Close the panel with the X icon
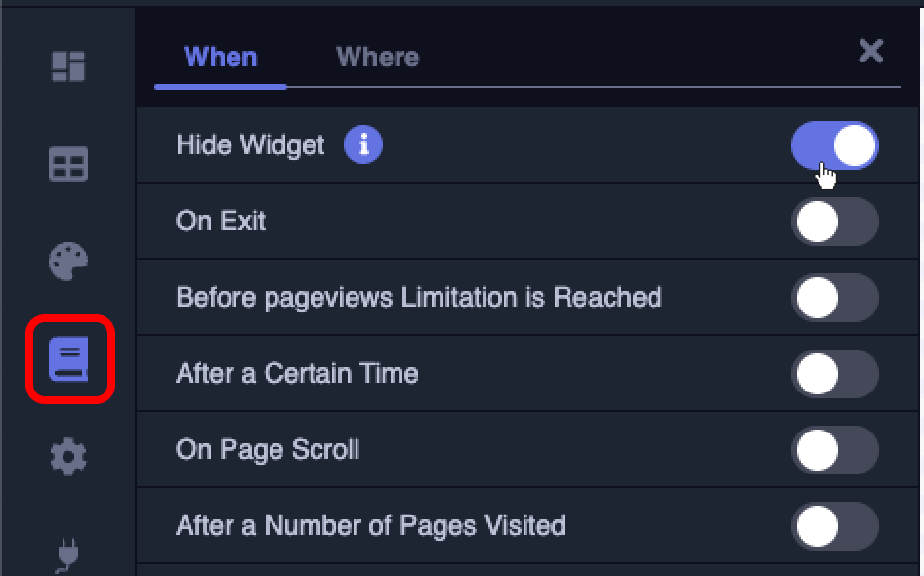 pos(870,52)
